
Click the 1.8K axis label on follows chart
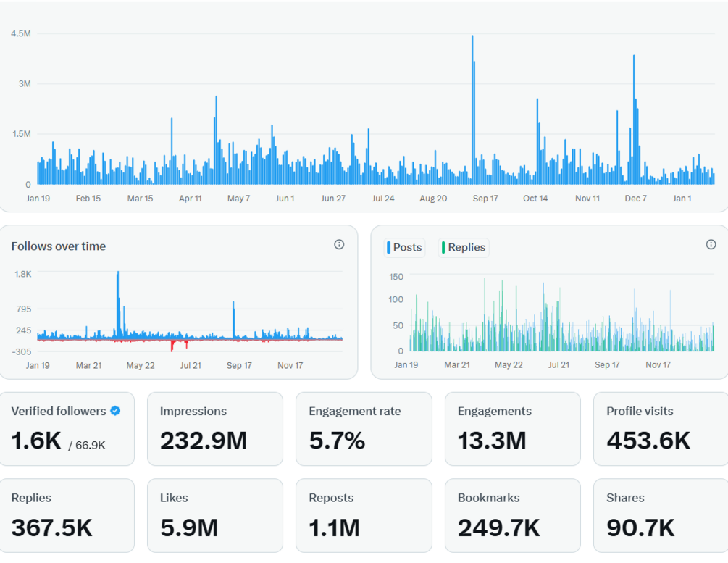22,274
